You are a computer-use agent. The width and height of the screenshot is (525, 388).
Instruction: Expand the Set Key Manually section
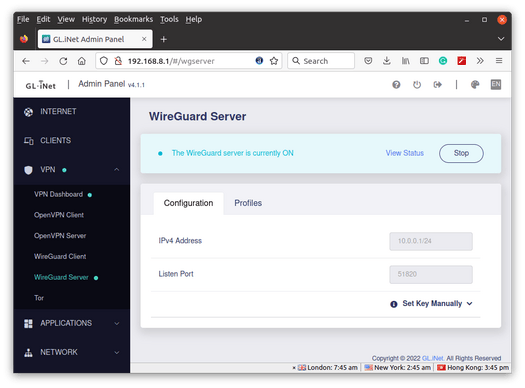tap(437, 304)
